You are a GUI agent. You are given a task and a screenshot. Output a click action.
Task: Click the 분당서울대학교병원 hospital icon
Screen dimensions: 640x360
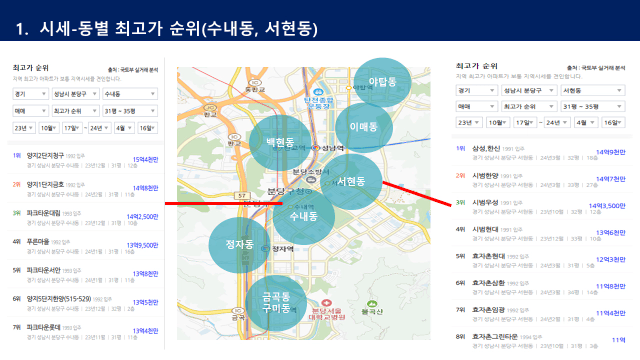click(326, 303)
